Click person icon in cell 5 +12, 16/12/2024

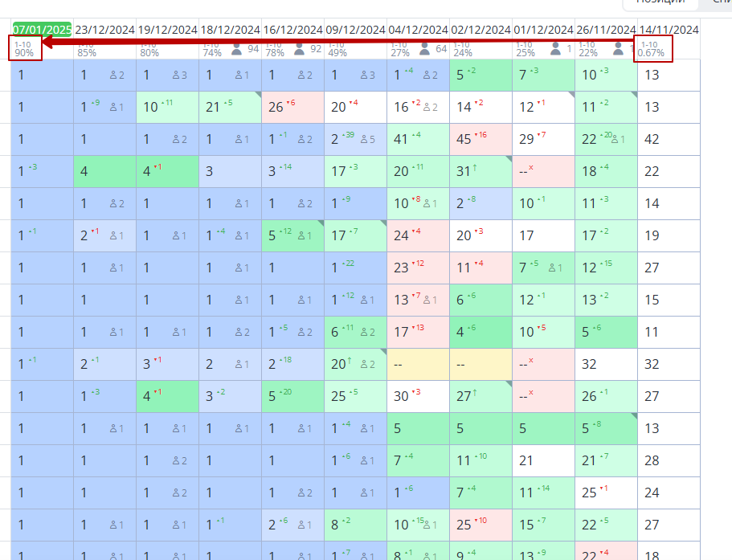(301, 235)
